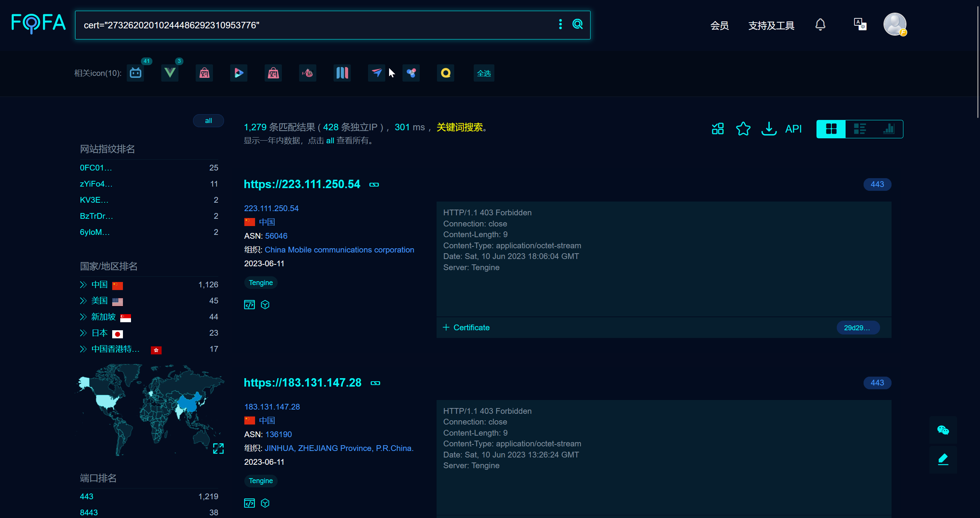The image size is (980, 518).
Task: Click ASN 56046
Action: 276,236
